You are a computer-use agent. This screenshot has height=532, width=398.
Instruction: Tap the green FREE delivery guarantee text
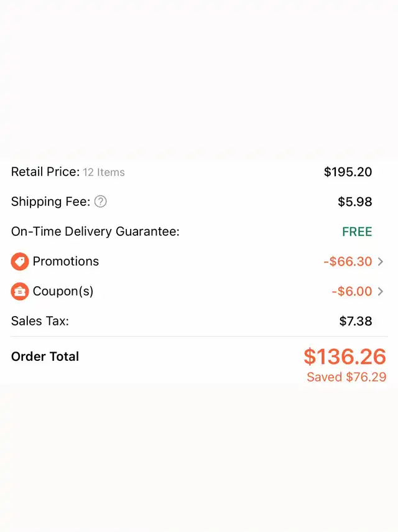coord(357,231)
